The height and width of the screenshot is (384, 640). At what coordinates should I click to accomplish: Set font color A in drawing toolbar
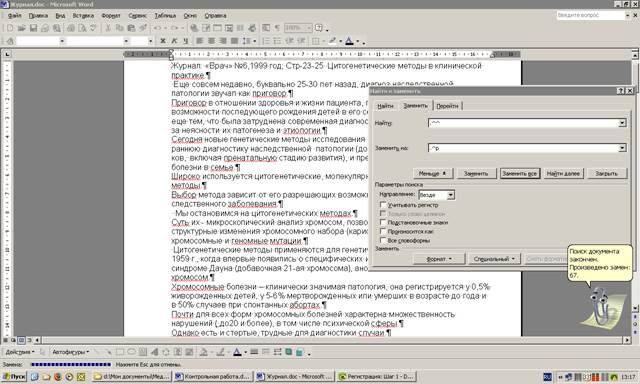[237, 352]
